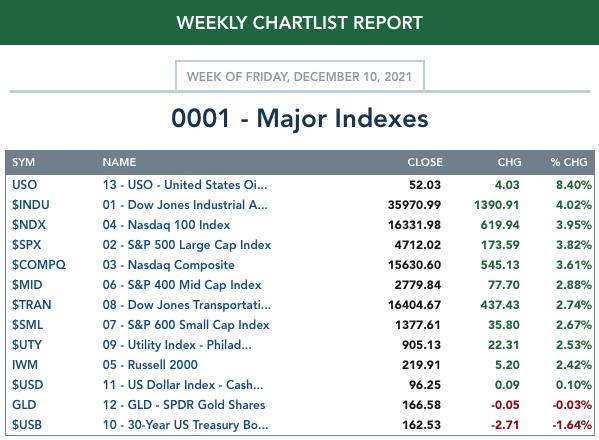Open 04 - Nasdaq 100 Index link
This screenshot has width=599, height=440.
166,225
